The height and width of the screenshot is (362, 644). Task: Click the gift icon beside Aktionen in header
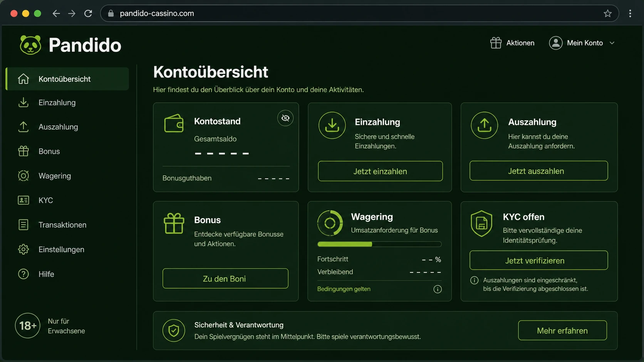click(496, 43)
